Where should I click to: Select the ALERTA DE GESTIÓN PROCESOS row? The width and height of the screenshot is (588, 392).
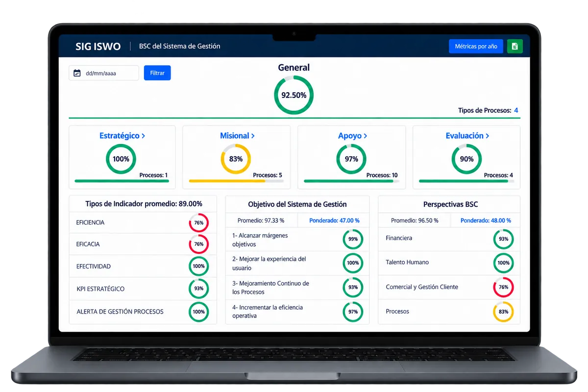point(143,312)
